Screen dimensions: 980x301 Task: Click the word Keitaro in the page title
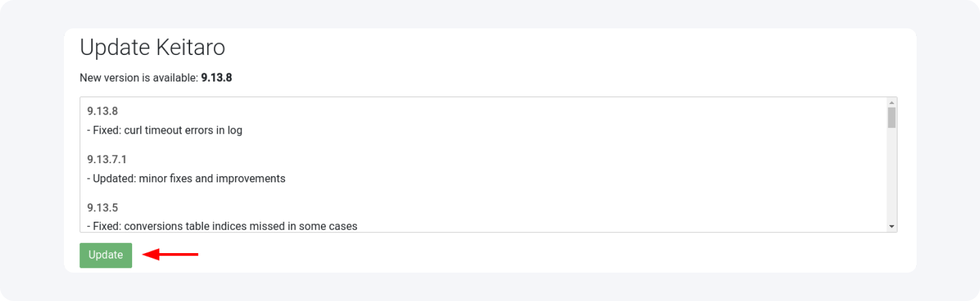tap(190, 47)
